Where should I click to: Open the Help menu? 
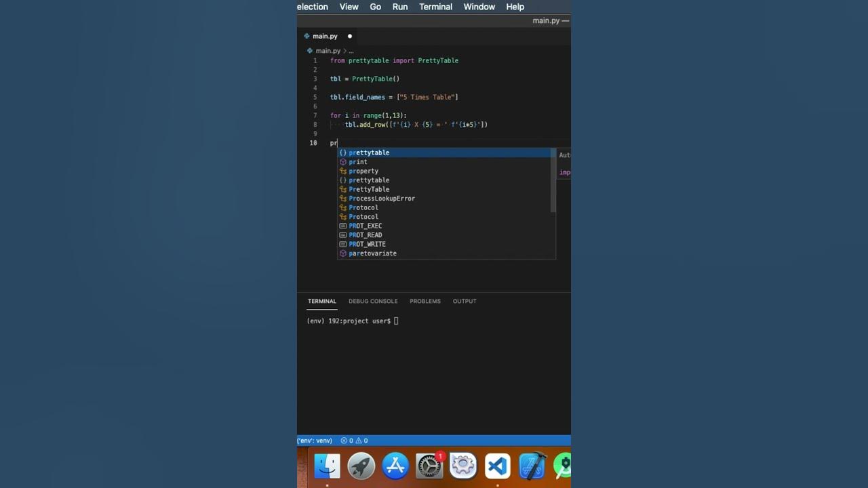coord(515,7)
